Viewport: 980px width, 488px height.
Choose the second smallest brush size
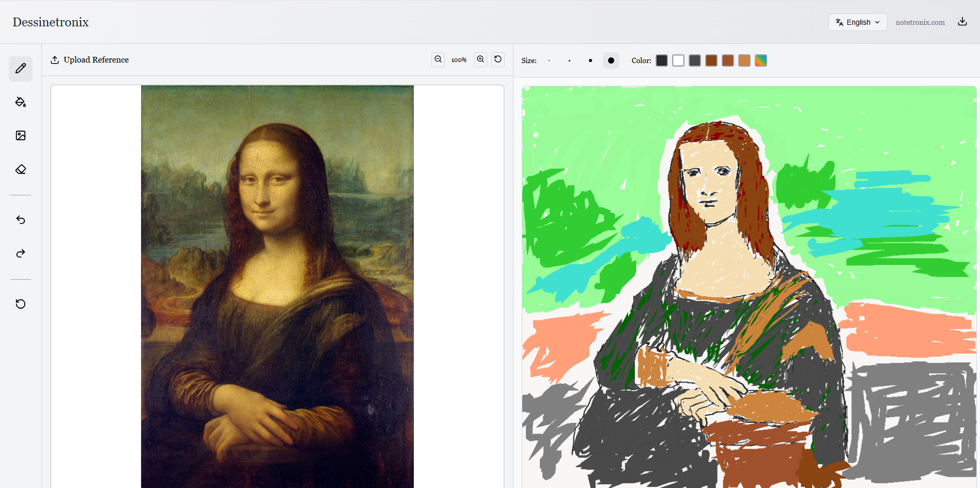(570, 60)
